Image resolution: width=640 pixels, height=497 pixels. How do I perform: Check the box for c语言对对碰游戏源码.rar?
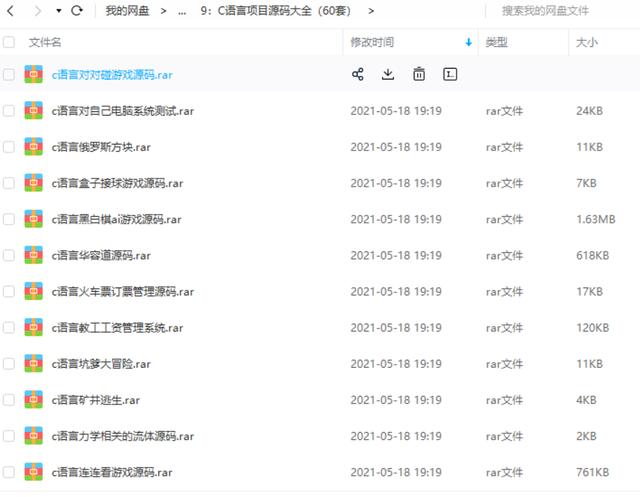tap(9, 75)
